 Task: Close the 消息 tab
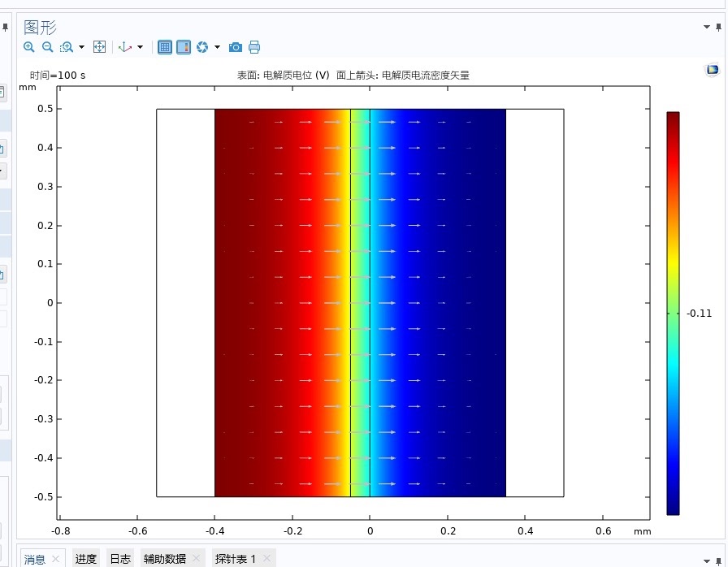[56, 559]
